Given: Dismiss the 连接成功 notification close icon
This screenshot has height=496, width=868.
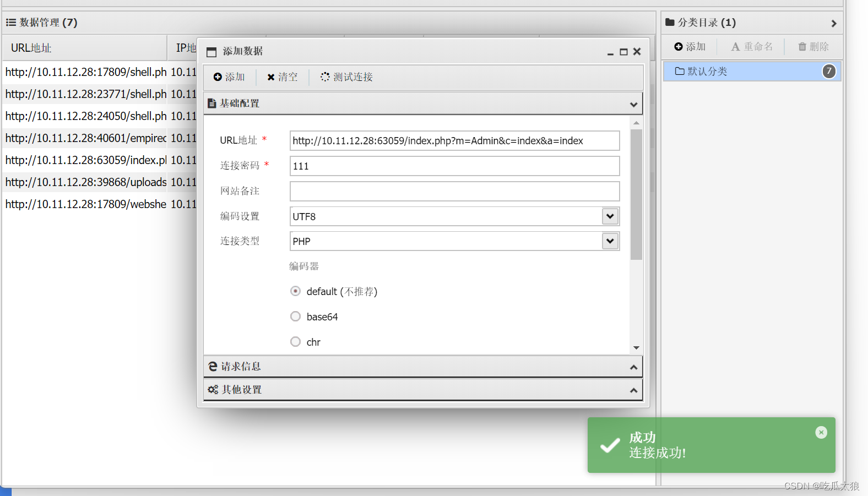Looking at the screenshot, I should pyautogui.click(x=821, y=433).
